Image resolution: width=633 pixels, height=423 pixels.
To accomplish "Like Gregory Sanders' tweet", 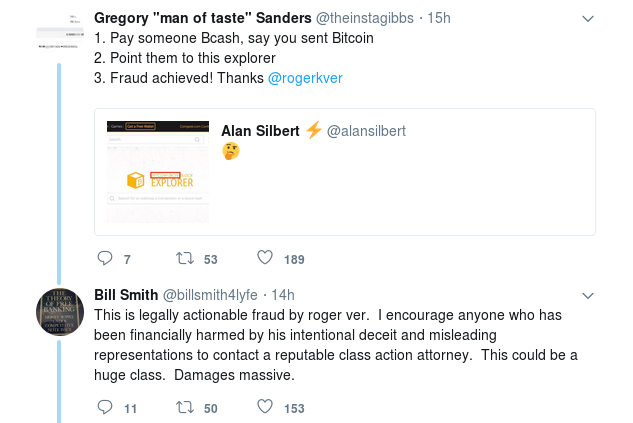I will (265, 260).
